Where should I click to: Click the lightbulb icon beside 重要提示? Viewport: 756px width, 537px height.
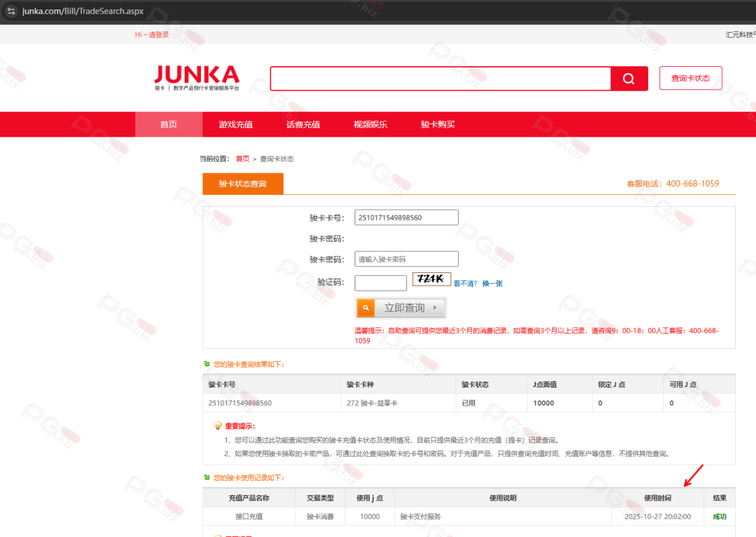point(218,426)
